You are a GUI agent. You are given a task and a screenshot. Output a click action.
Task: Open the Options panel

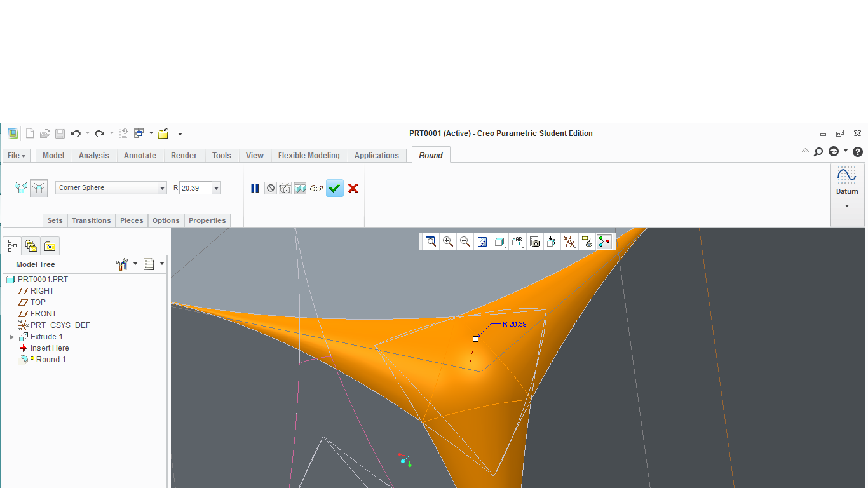(166, 220)
